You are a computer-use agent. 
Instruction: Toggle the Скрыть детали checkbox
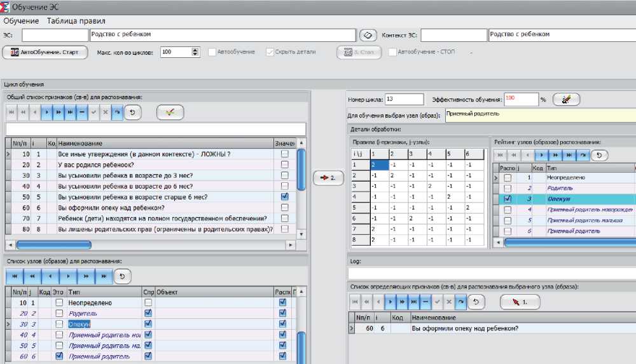270,52
